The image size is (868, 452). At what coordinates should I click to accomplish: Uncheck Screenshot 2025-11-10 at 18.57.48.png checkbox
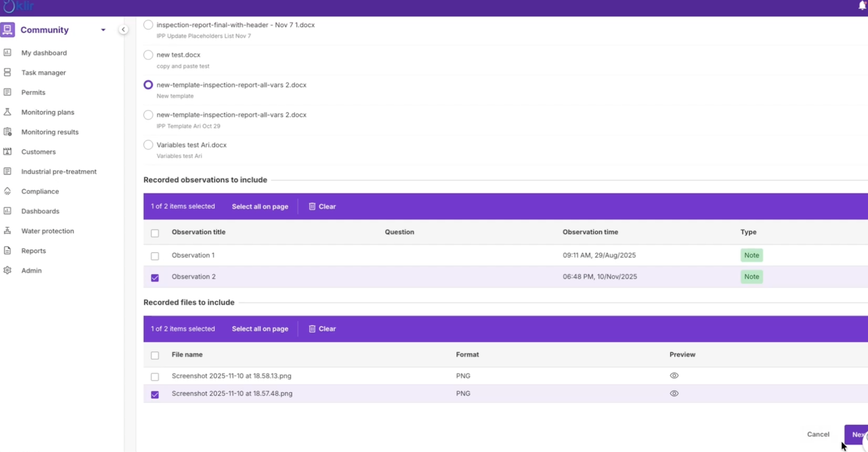tap(155, 395)
